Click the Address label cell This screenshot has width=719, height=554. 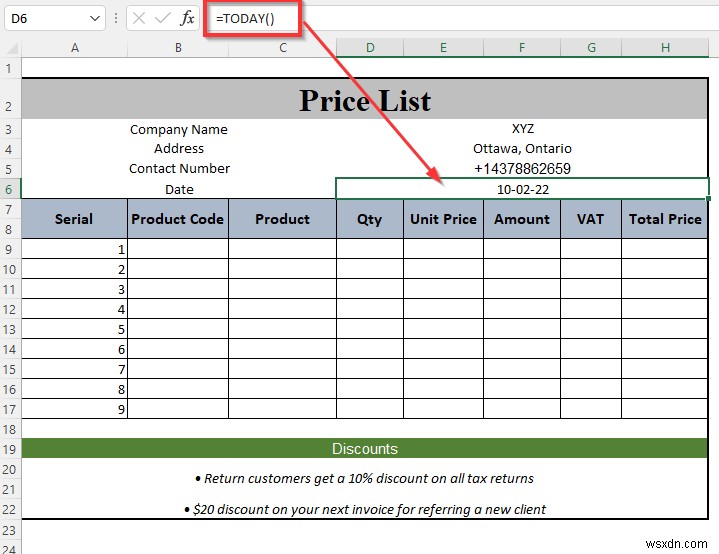coord(179,149)
